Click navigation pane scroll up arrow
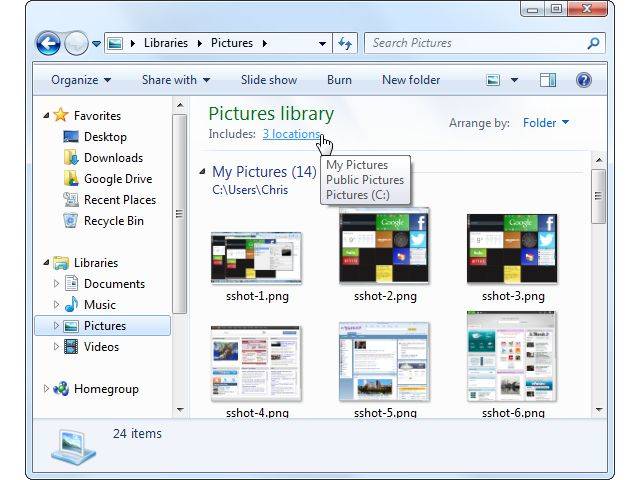The height and width of the screenshot is (480, 640). tap(180, 105)
